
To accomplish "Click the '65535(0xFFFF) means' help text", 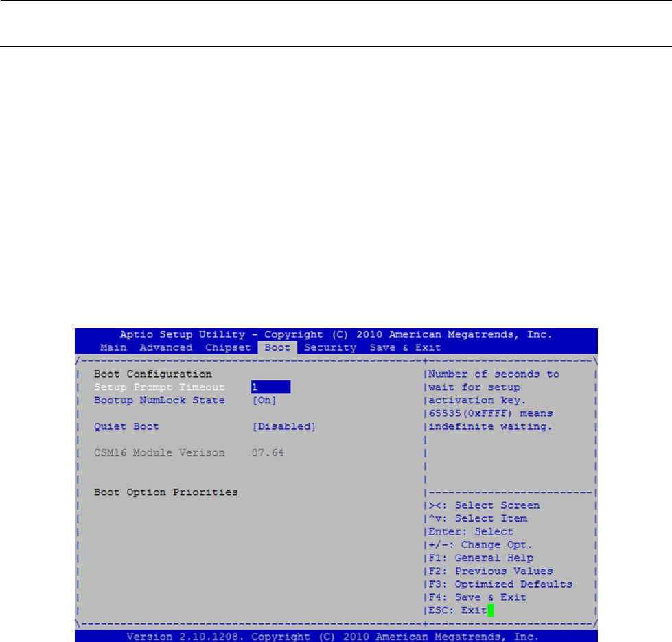I will pos(491,413).
